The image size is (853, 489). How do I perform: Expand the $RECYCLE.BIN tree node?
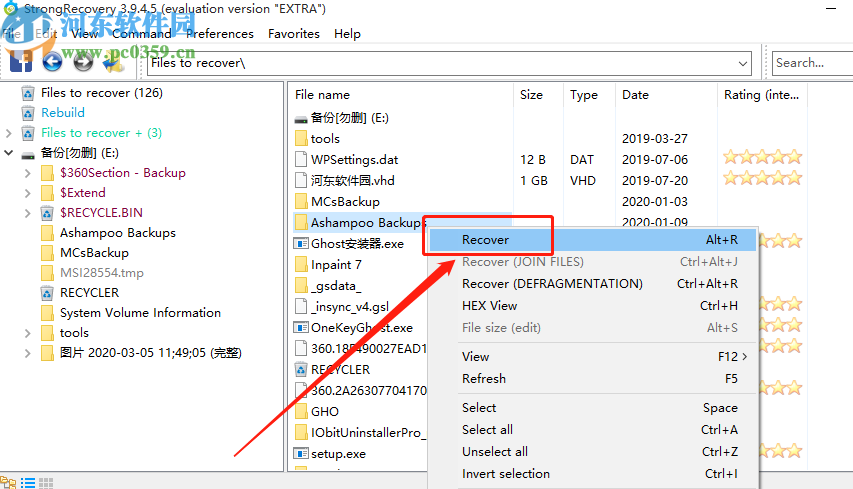28,213
